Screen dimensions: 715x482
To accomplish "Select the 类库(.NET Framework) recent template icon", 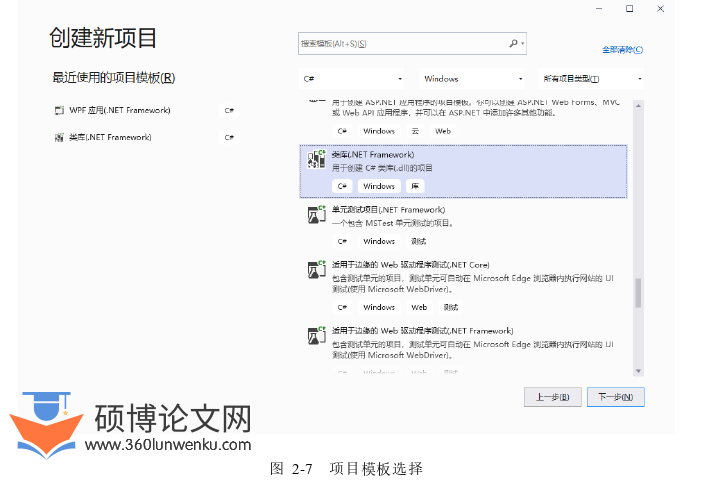I will pos(59,137).
